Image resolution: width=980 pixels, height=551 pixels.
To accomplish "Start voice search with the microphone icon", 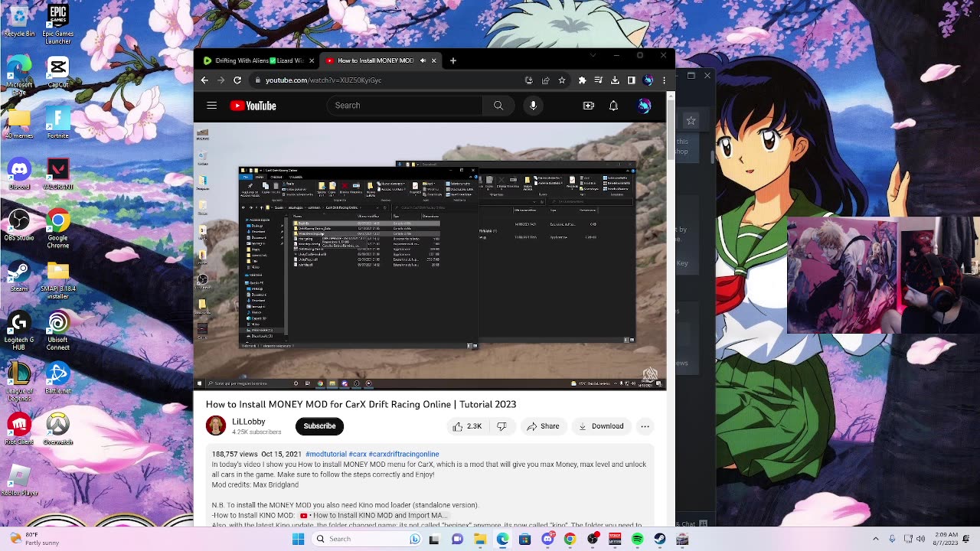I will pyautogui.click(x=534, y=106).
